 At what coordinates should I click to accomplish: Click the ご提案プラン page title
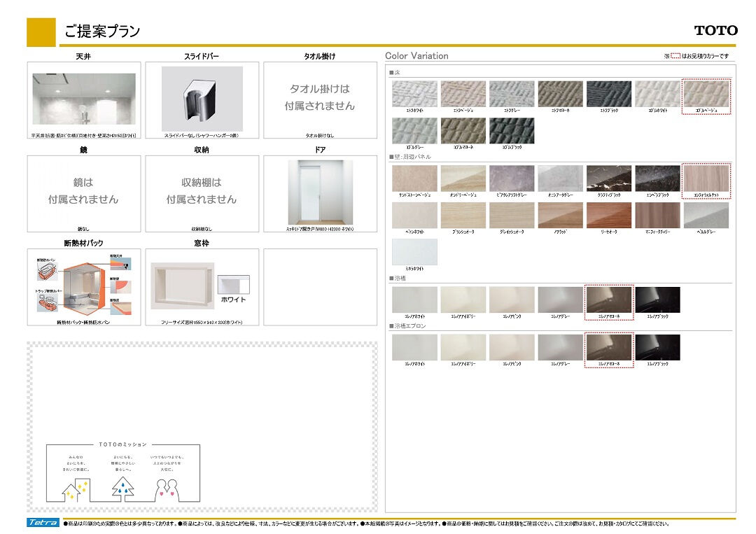point(102,31)
